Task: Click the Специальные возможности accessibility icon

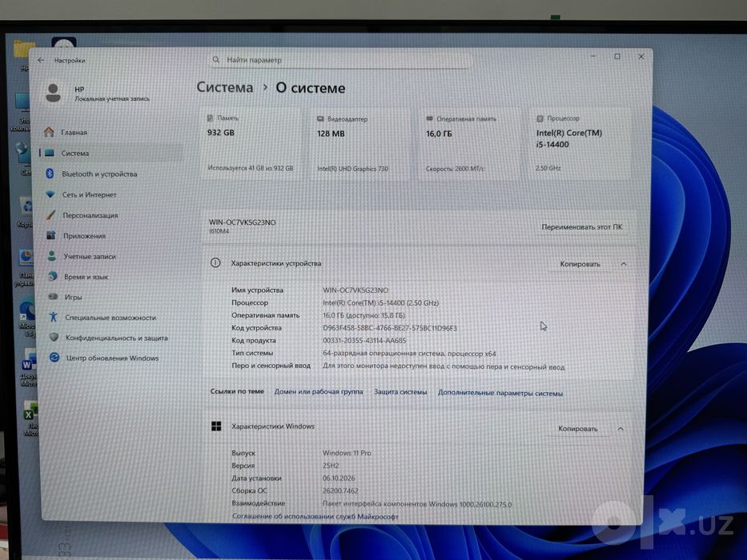Action: 54,317
